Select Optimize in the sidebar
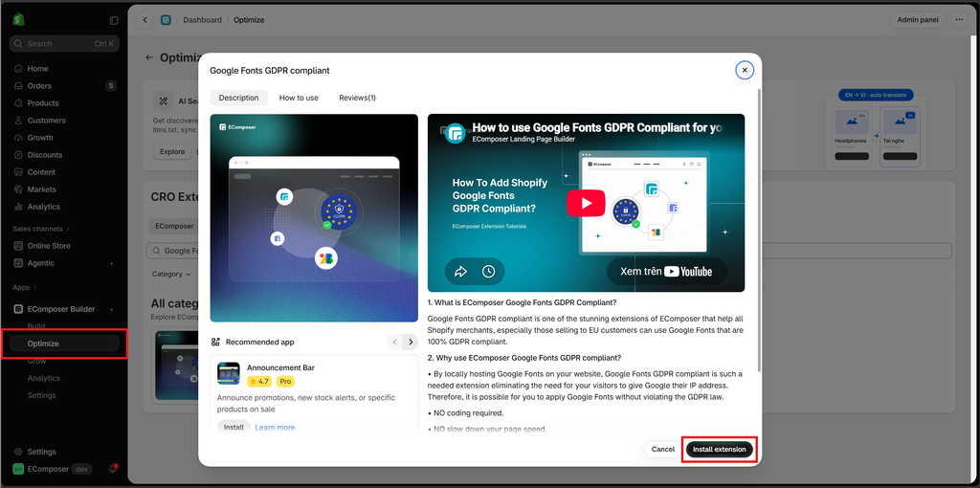 tap(64, 344)
